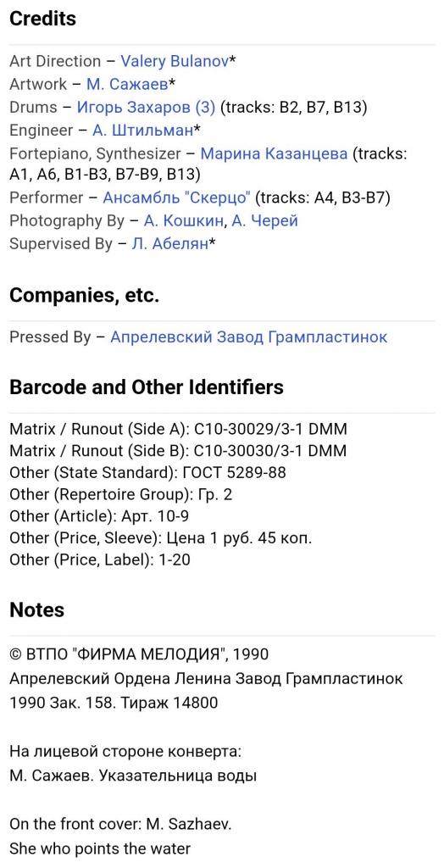The image size is (444, 868).
Task: Open photographer А. Черей link
Action: click(x=264, y=221)
